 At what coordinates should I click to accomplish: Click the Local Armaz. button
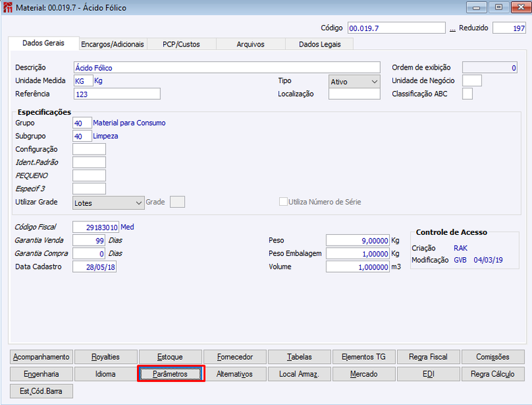tap(299, 374)
